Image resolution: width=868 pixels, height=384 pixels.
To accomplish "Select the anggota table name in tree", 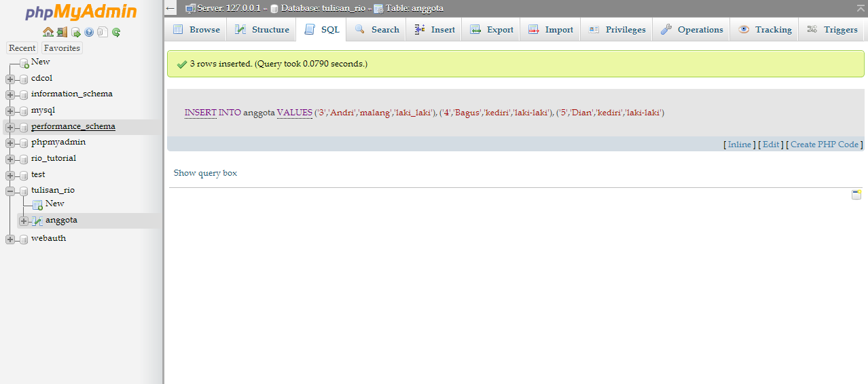I will pyautogui.click(x=61, y=220).
